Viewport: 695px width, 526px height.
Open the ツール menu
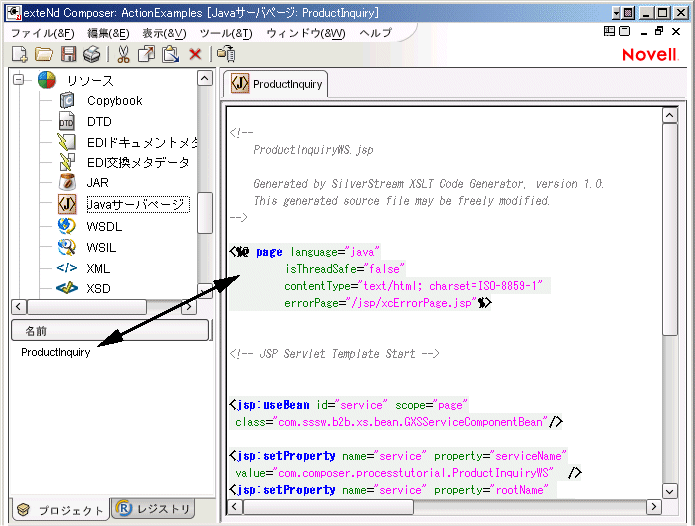tap(226, 33)
